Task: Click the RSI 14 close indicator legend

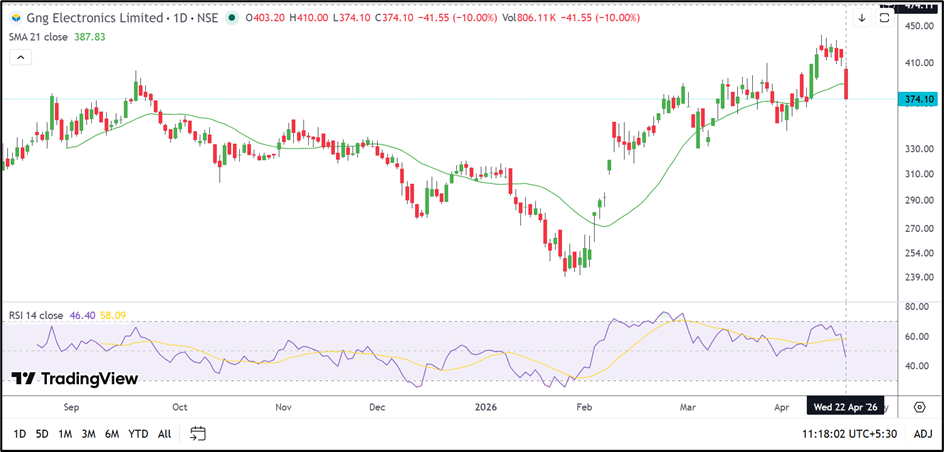Action: click(x=36, y=315)
